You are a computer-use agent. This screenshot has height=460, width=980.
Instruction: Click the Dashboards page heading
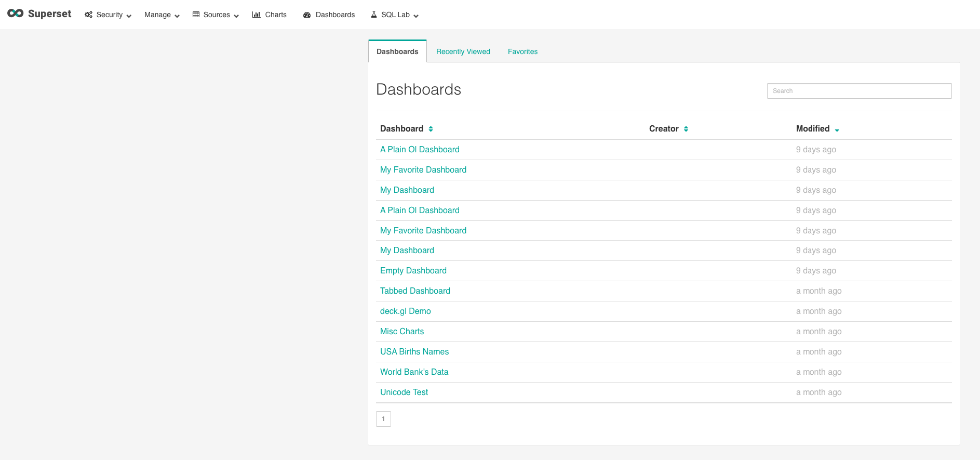(x=419, y=89)
